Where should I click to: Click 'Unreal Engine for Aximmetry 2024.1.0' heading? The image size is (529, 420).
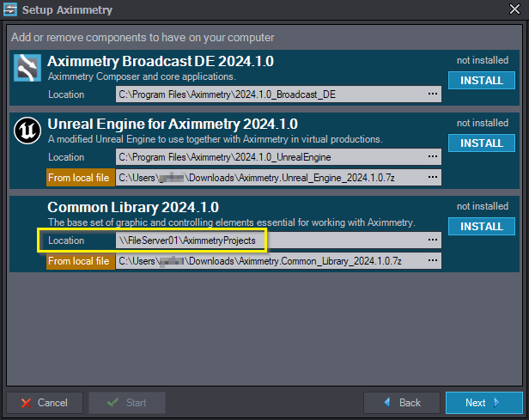[x=173, y=125]
